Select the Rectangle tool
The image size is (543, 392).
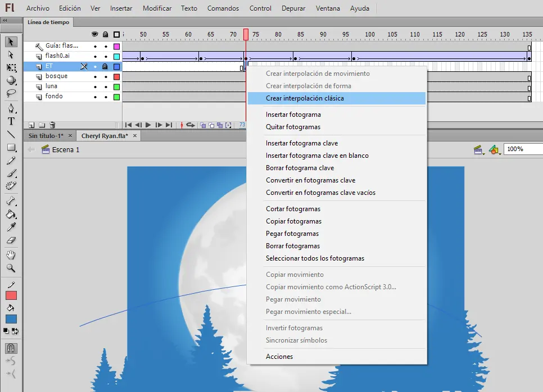[x=11, y=147]
